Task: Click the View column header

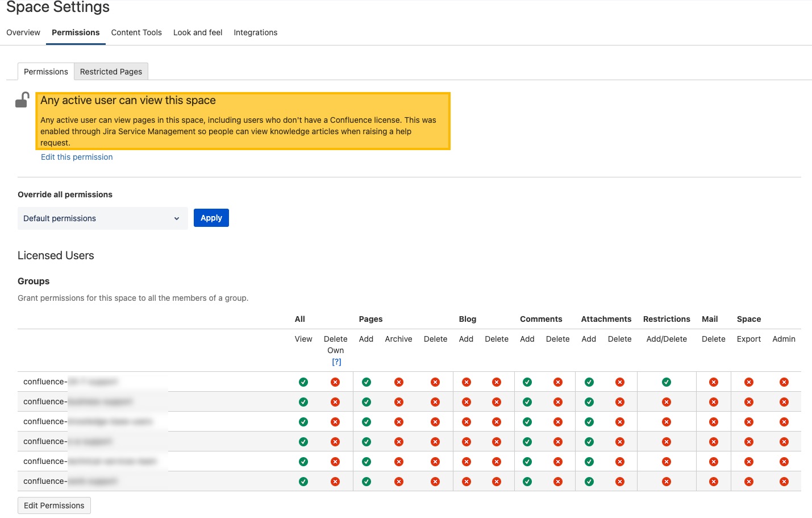Action: click(303, 339)
